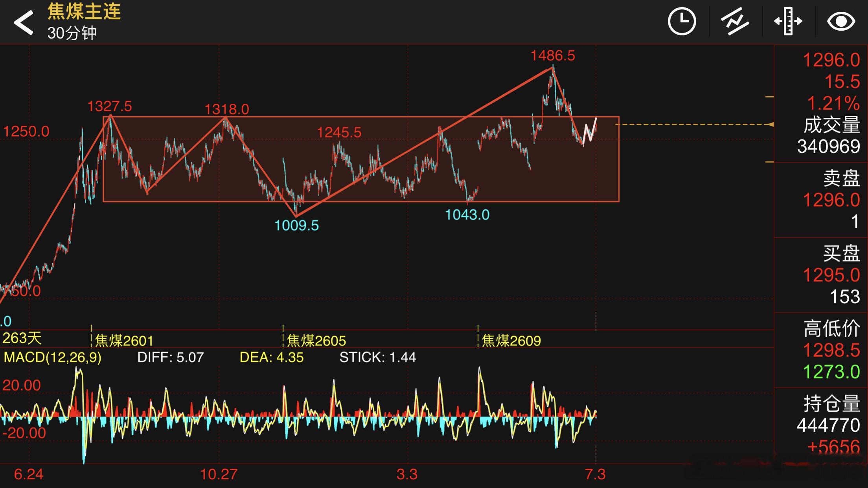Open the clock time period selector
The width and height of the screenshot is (868, 488).
pos(682,21)
